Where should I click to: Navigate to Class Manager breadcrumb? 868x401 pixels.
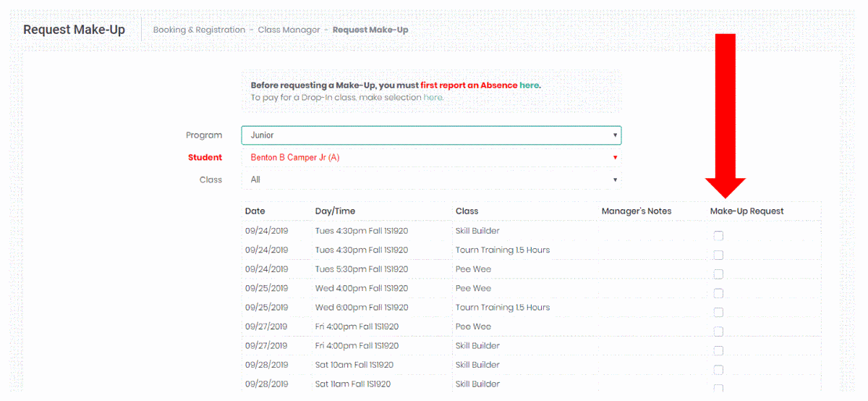[289, 30]
